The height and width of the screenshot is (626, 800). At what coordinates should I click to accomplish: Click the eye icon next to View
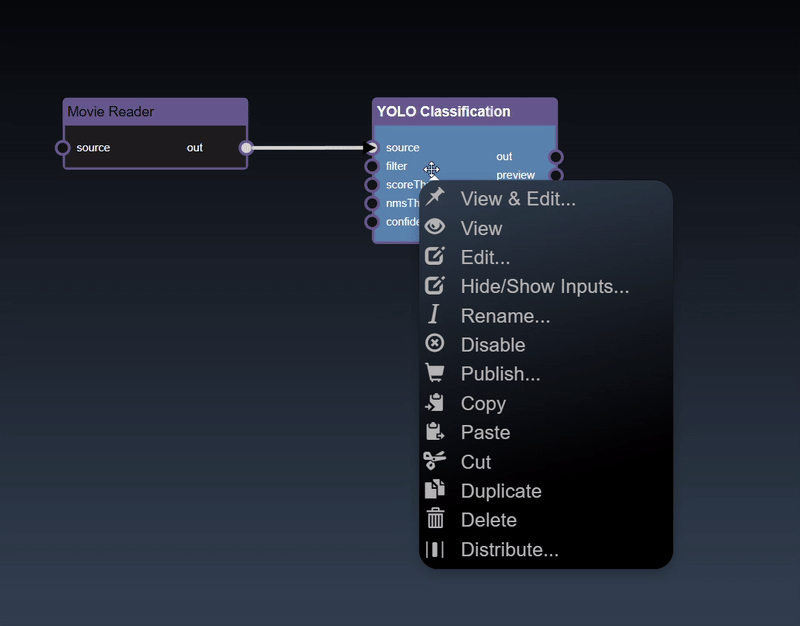coord(434,227)
